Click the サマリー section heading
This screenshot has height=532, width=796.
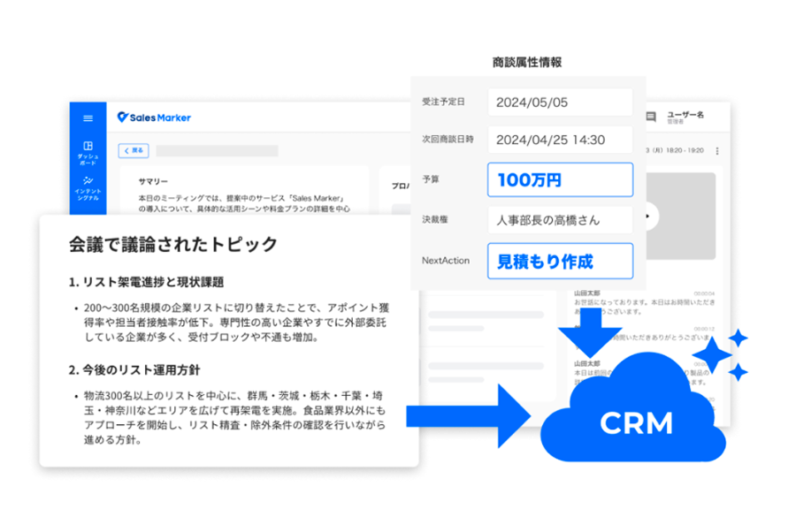(153, 181)
